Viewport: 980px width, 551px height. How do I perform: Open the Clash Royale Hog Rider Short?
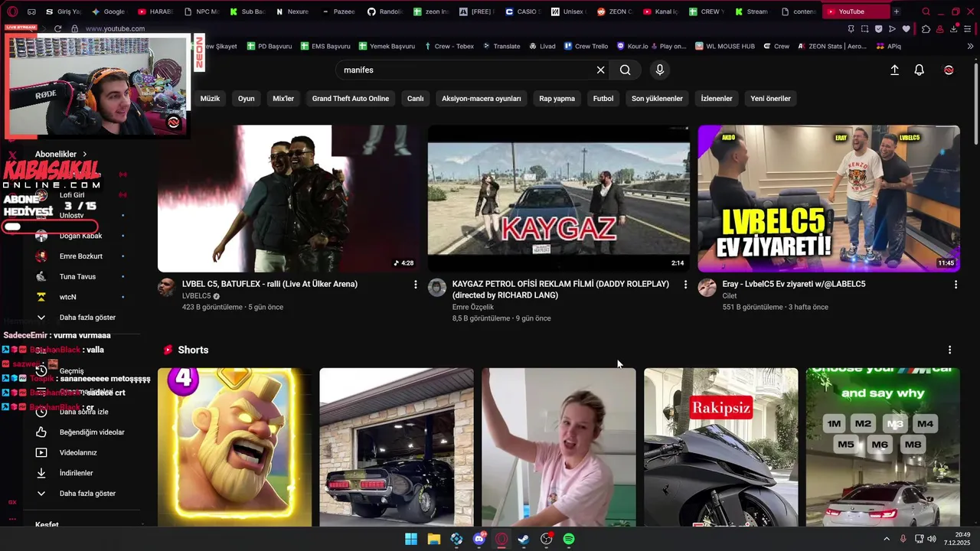[234, 447]
